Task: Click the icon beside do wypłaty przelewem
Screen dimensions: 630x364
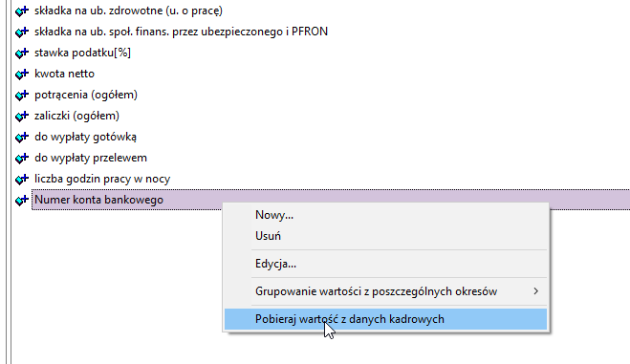Action: point(22,159)
